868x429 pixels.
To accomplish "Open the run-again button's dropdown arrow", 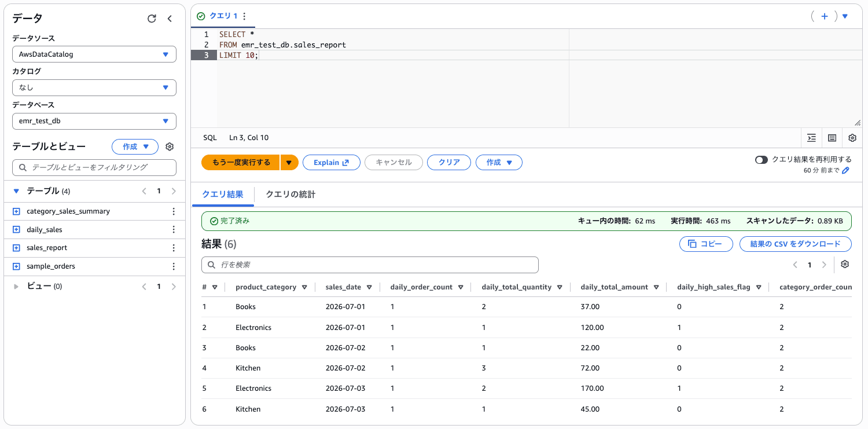I will [x=289, y=163].
